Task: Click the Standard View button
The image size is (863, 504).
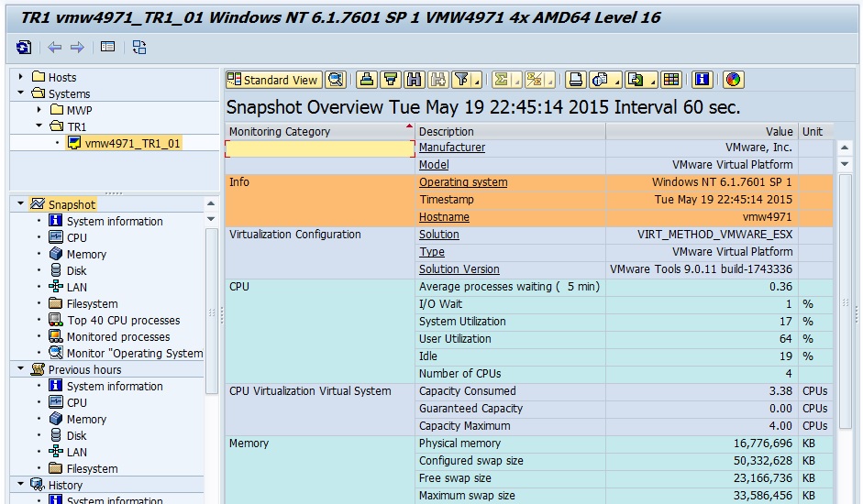Action: (273, 80)
